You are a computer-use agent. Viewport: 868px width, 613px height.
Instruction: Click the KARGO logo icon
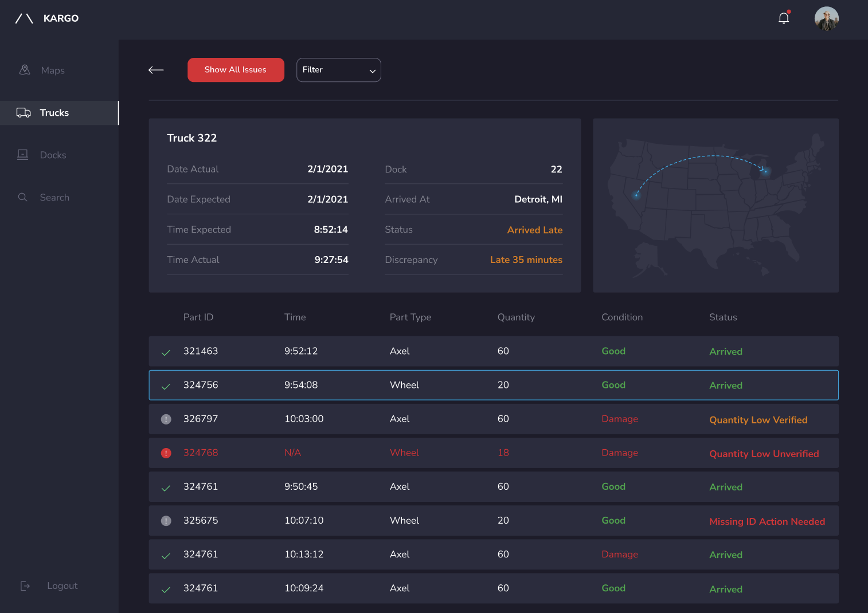24,18
